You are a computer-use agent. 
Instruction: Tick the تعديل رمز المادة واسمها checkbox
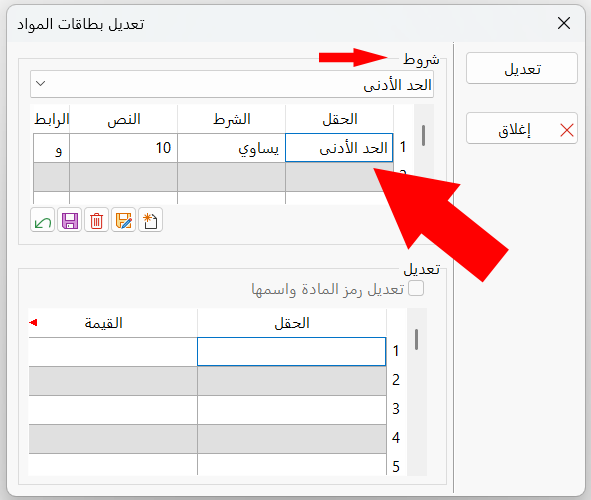(x=416, y=289)
